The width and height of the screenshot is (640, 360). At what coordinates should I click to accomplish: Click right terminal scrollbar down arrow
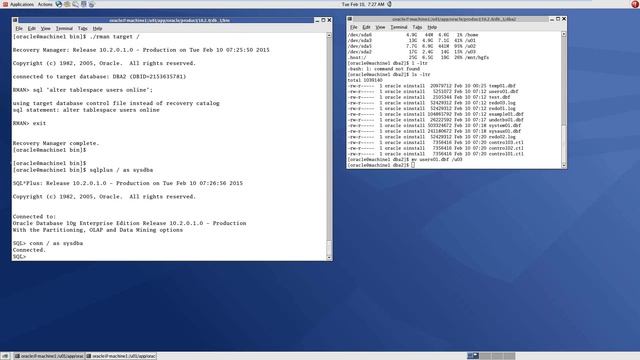(x=564, y=165)
